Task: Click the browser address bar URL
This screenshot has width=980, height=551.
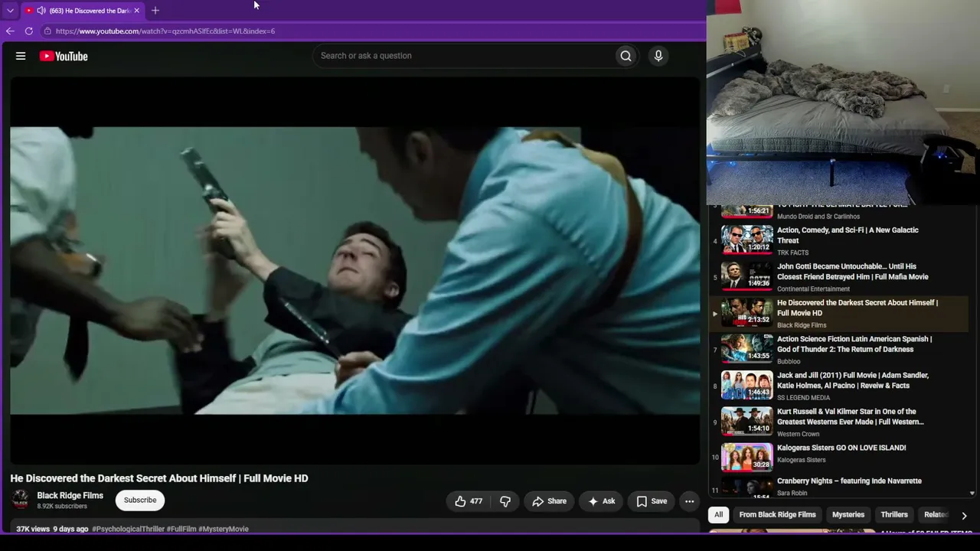Action: (x=165, y=31)
